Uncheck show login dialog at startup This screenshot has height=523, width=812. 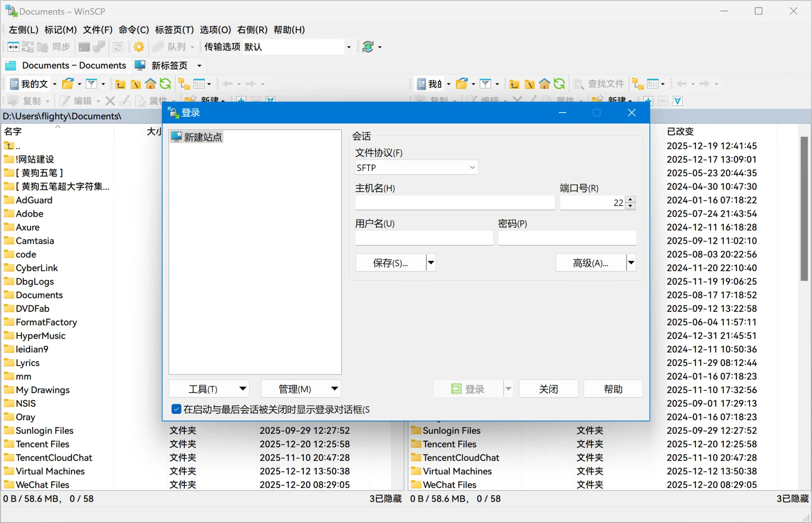176,409
